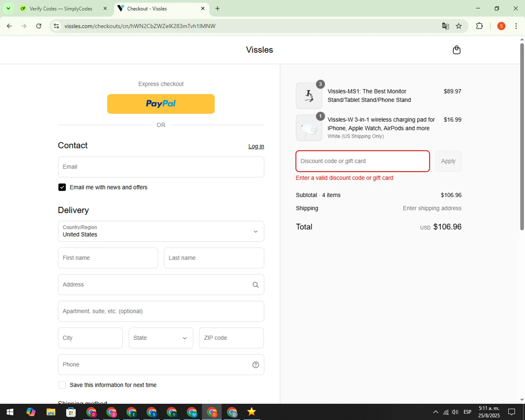Open the Windows Start menu
Screen dimensions: 525x420
pos(10,412)
